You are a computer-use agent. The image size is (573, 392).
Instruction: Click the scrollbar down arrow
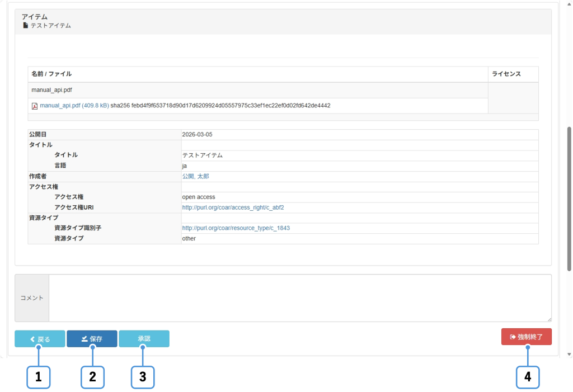[x=569, y=354]
